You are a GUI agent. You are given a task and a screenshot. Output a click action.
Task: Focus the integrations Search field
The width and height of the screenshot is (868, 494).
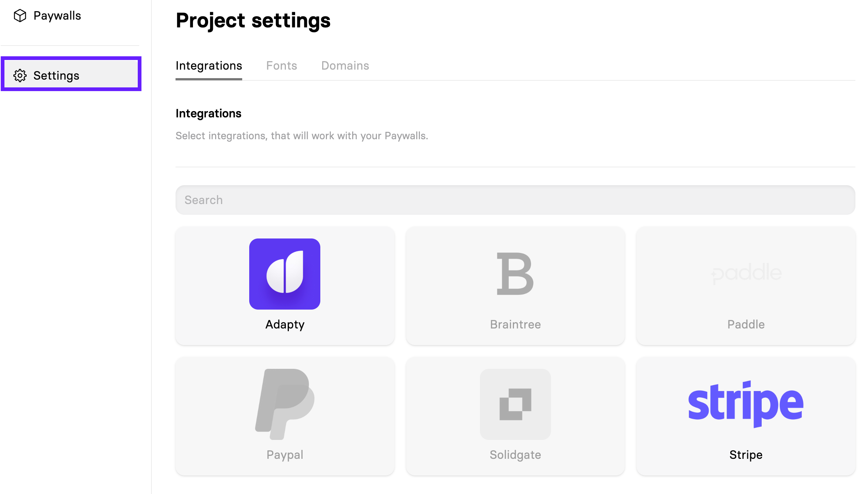point(515,200)
